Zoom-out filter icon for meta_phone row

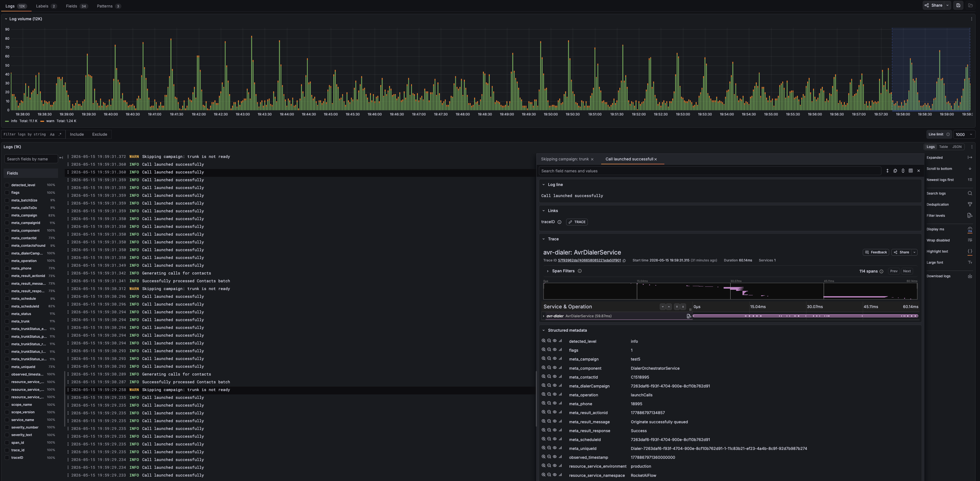pos(549,403)
